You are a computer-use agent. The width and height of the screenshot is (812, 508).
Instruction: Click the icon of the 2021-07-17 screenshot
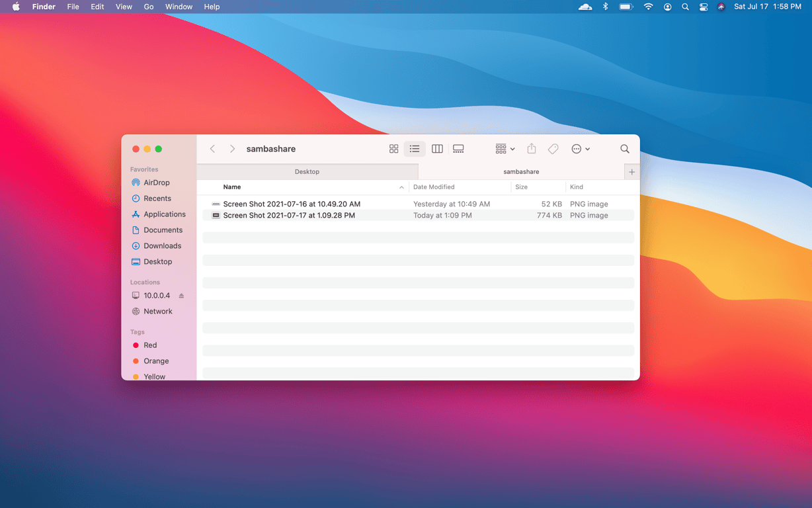tap(216, 215)
